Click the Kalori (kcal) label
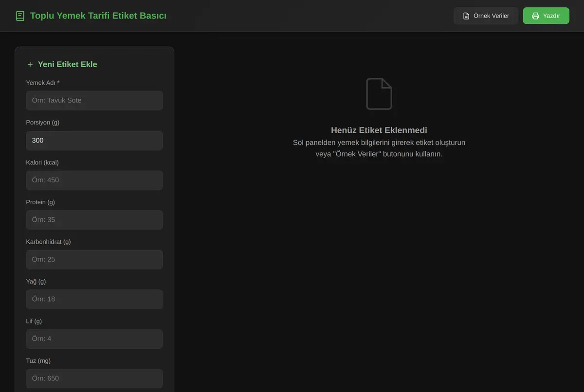Viewport: 584px width, 392px height. click(x=42, y=162)
